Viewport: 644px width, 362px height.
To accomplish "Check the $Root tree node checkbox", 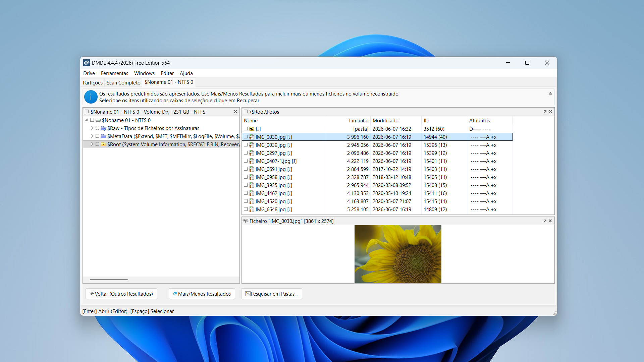I will point(98,144).
